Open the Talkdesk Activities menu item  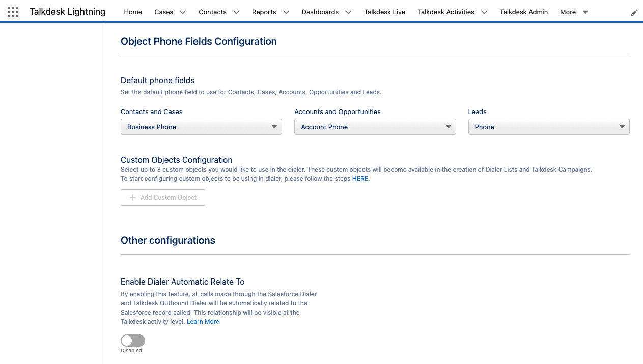pyautogui.click(x=447, y=12)
